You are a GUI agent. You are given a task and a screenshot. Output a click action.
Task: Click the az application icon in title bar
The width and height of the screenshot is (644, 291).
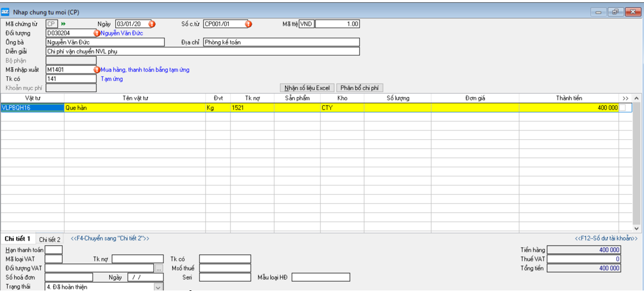click(x=5, y=12)
